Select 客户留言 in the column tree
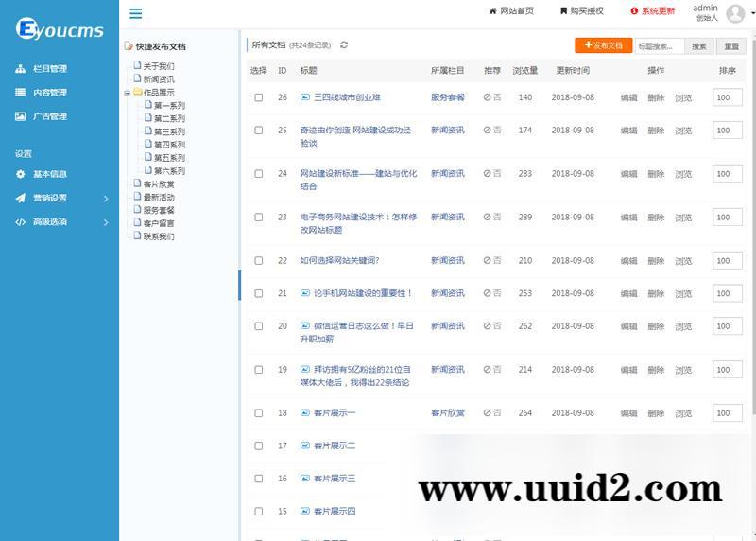 click(x=159, y=223)
